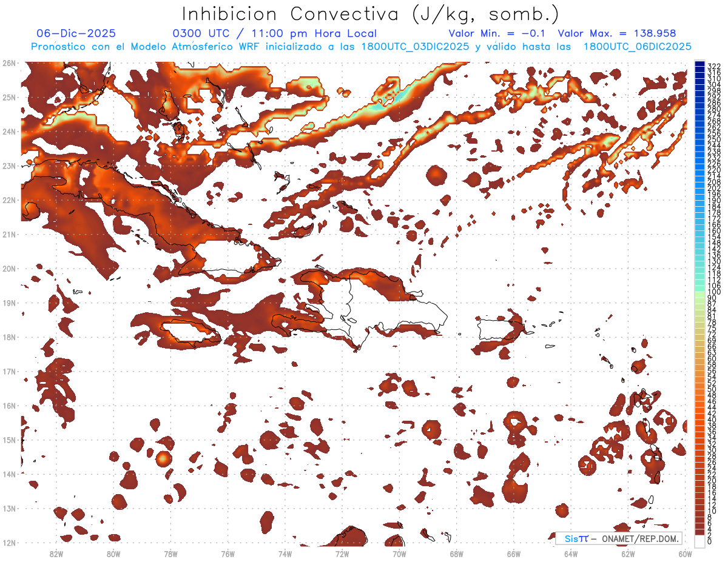Click the latitude axis label "21N"
This screenshot has height=562, width=728.
click(8, 234)
